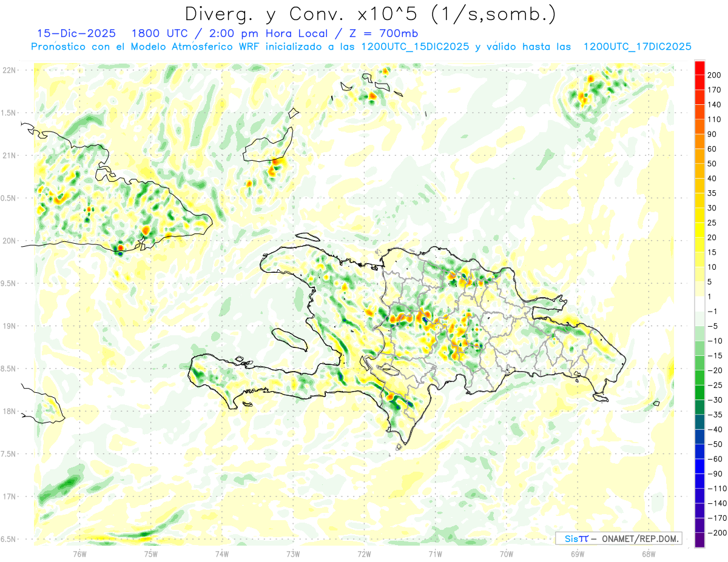
Task: Click the dark purple colorbar segment below -200
Action: coord(699,540)
